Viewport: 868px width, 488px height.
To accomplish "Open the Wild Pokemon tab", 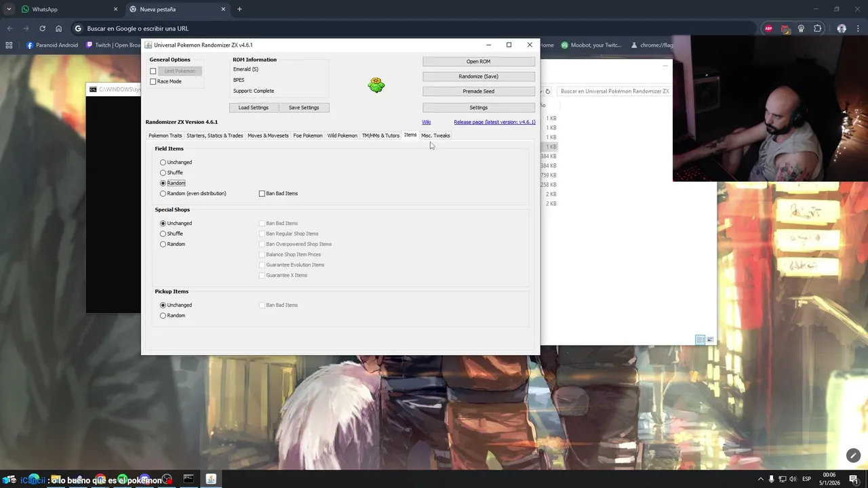I will coord(342,136).
